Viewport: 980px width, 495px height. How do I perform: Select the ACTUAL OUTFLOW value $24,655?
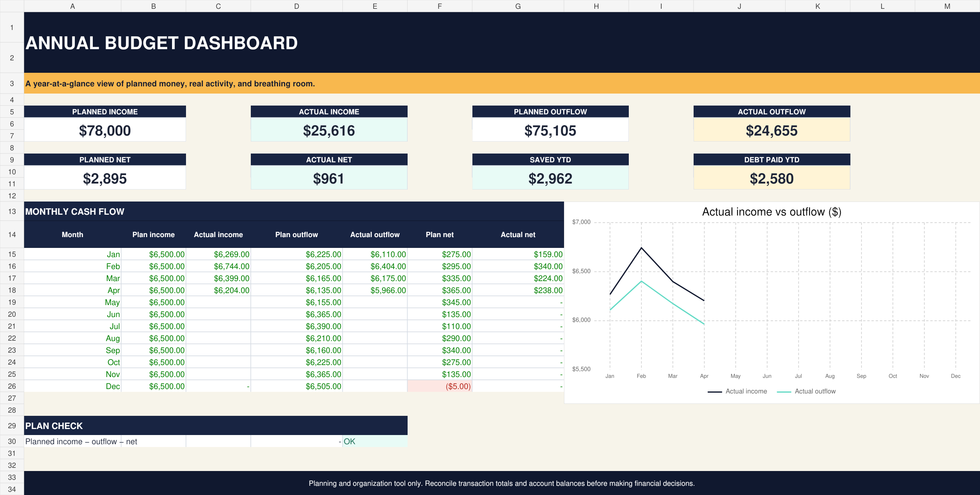[x=772, y=130]
